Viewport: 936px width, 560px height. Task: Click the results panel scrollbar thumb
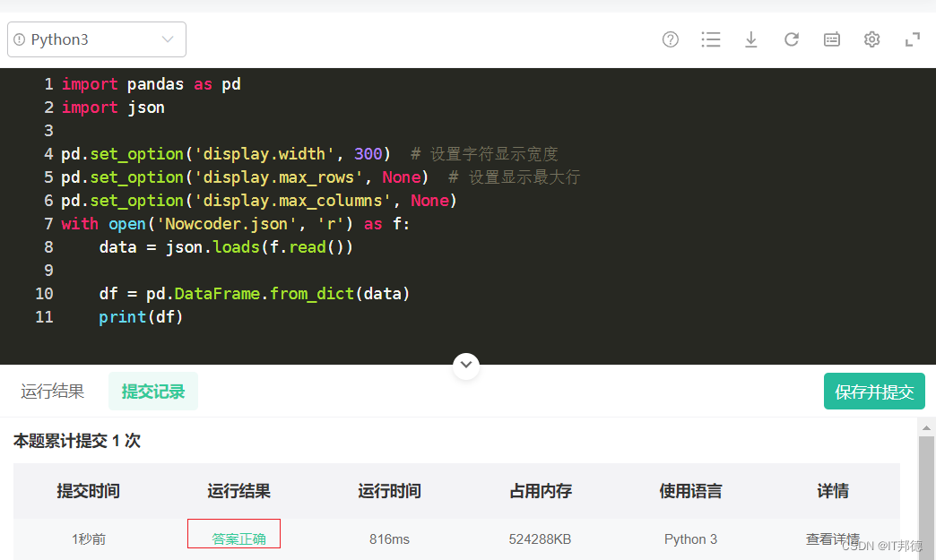pyautogui.click(x=926, y=497)
